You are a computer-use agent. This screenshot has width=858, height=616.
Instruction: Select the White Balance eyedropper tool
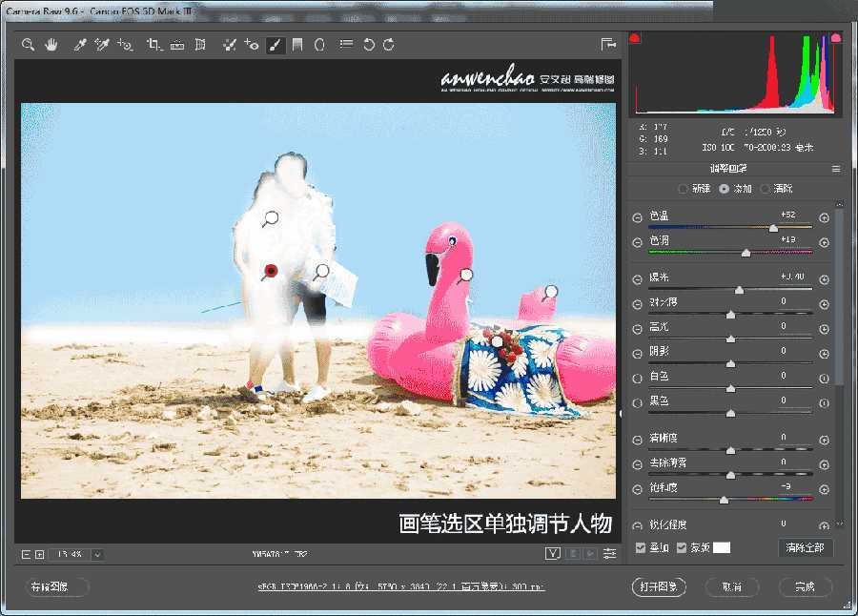[x=81, y=44]
